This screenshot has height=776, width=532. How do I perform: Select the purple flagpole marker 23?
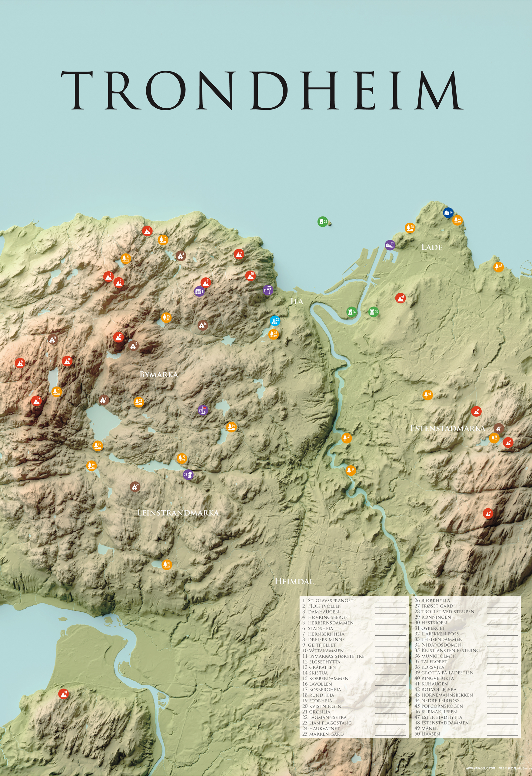point(203,410)
